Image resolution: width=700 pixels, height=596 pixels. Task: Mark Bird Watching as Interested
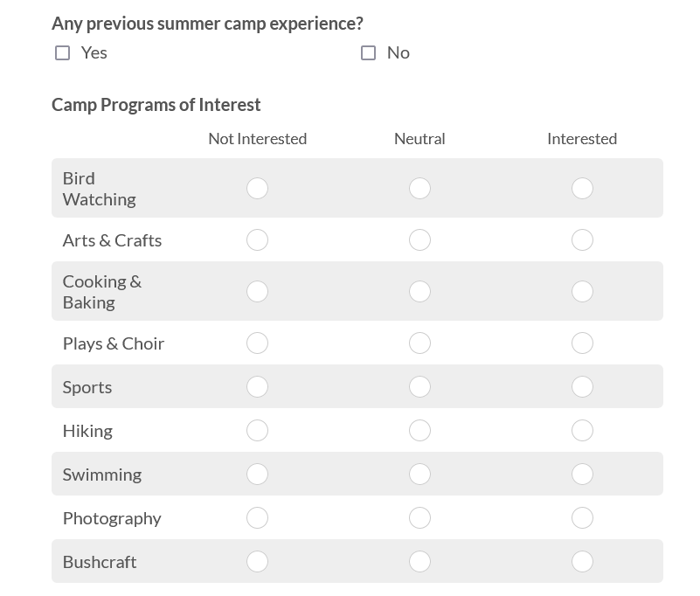(x=582, y=189)
